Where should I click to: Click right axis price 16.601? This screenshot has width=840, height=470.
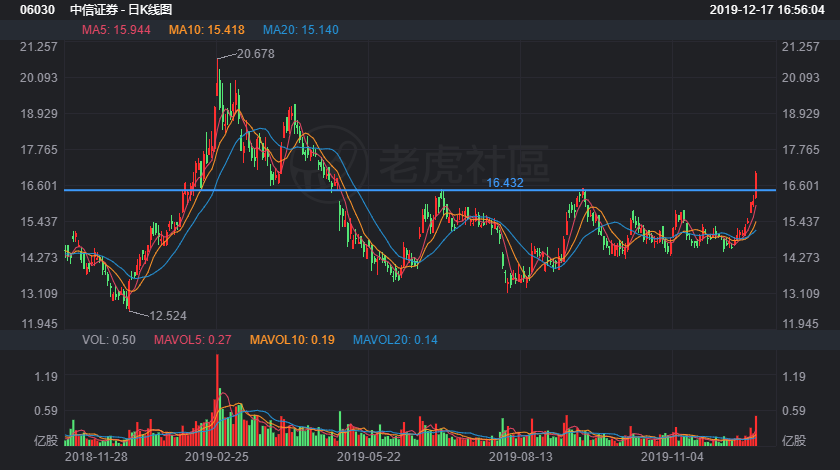click(x=800, y=185)
